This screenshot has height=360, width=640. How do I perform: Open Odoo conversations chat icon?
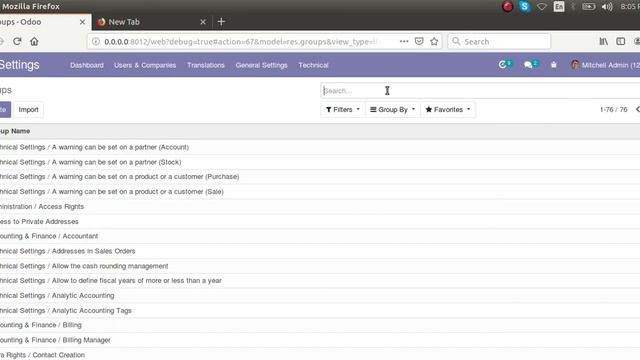pos(531,64)
